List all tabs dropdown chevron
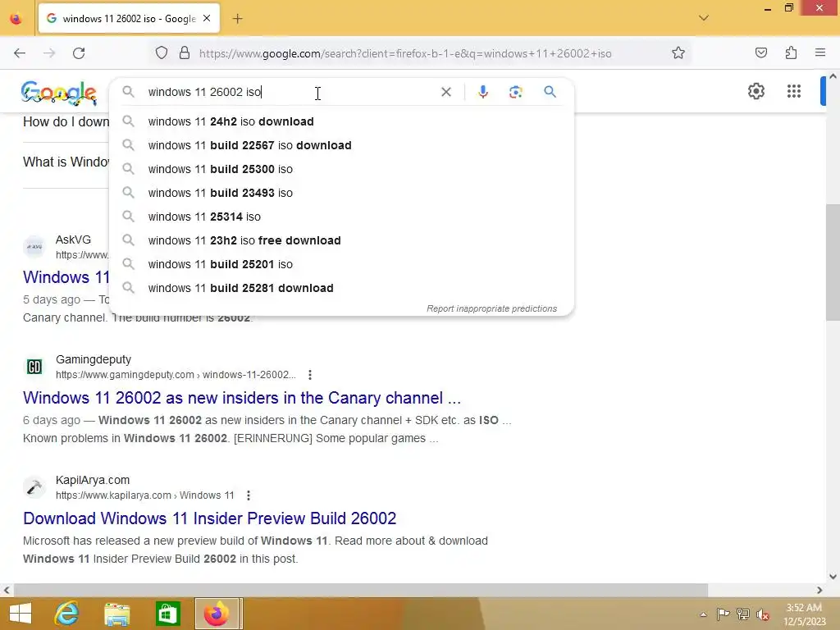This screenshot has width=840, height=630. point(704,18)
